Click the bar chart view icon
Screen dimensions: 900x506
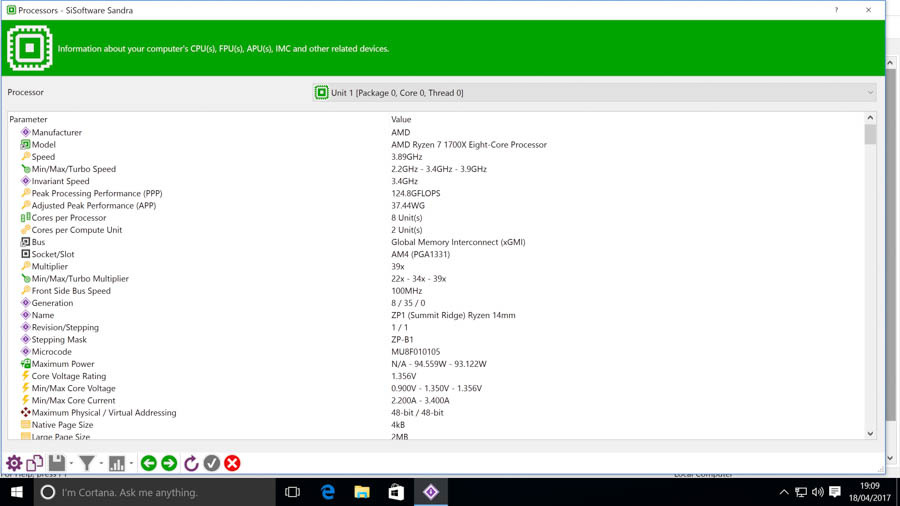pos(117,463)
